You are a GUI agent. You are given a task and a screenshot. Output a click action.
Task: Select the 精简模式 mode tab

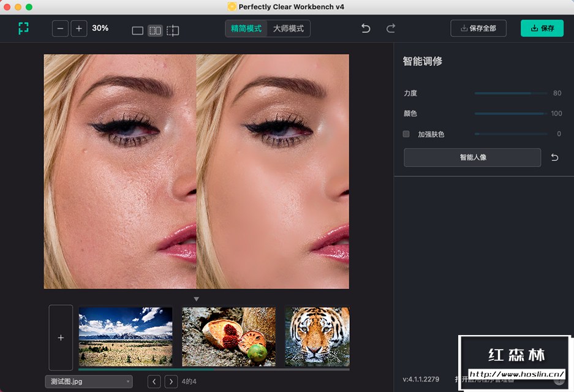[x=244, y=28]
